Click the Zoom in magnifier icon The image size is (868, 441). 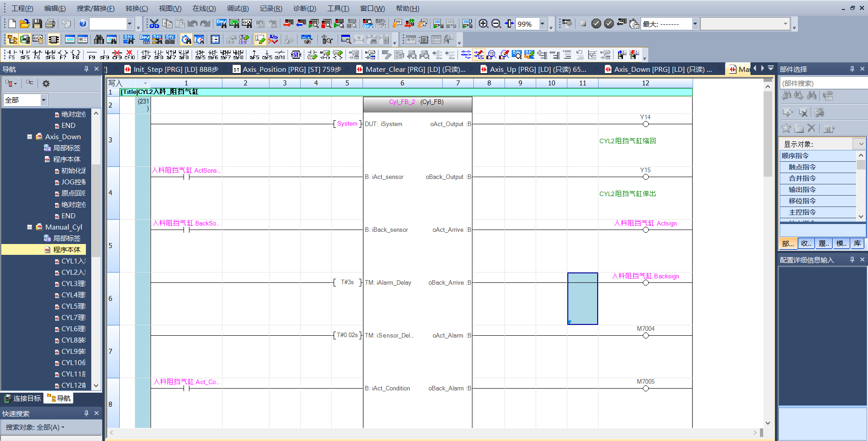tap(483, 24)
